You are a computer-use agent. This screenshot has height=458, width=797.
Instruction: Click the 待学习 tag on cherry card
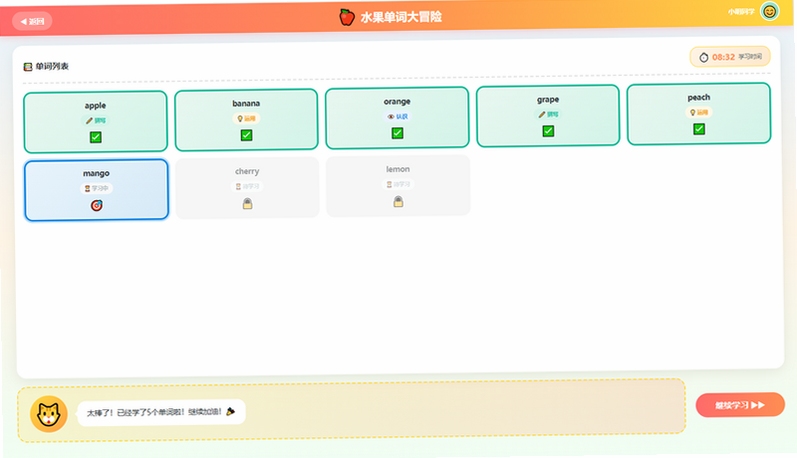[x=247, y=187]
